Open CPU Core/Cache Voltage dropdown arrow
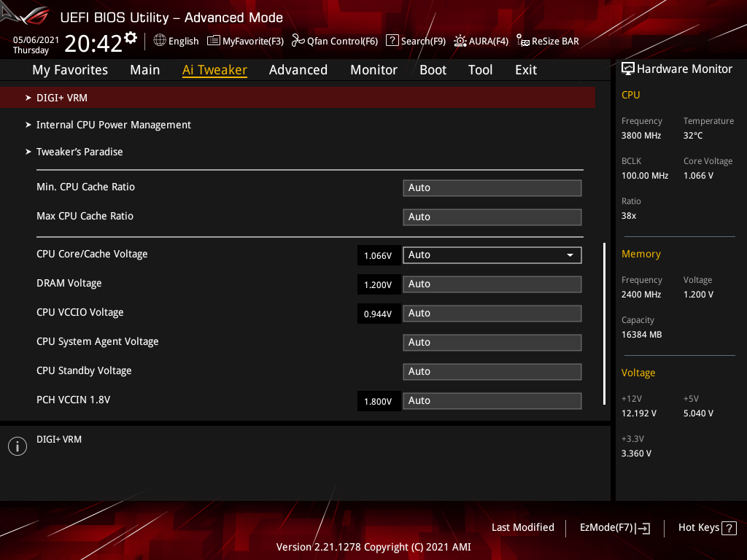The width and height of the screenshot is (747, 560). pos(570,255)
